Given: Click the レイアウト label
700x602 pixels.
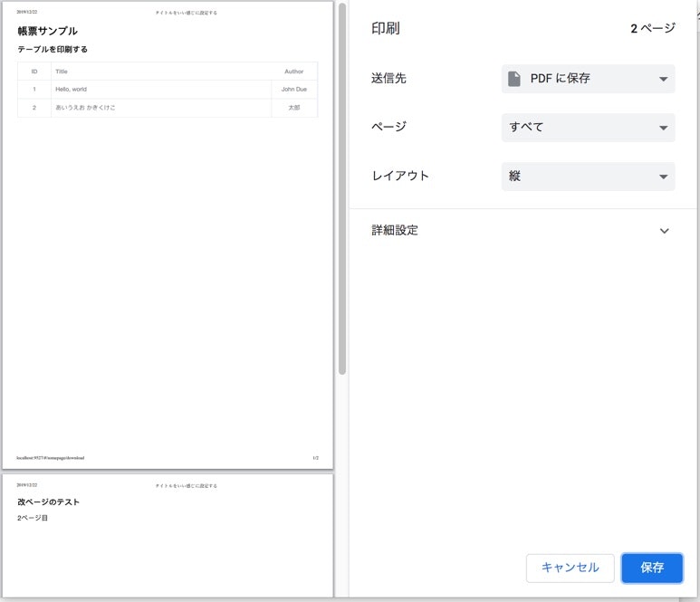Looking at the screenshot, I should pos(400,176).
